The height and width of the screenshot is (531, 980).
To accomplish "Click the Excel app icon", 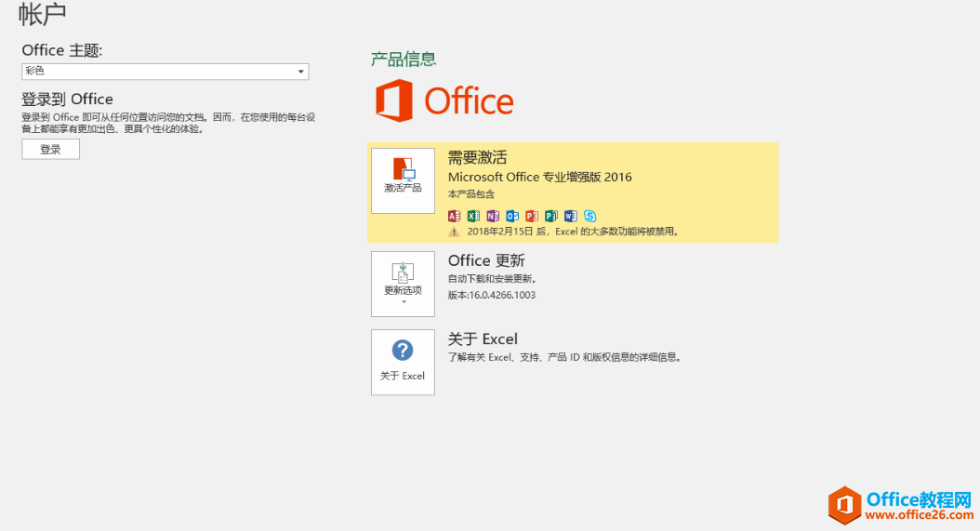I will [x=474, y=216].
